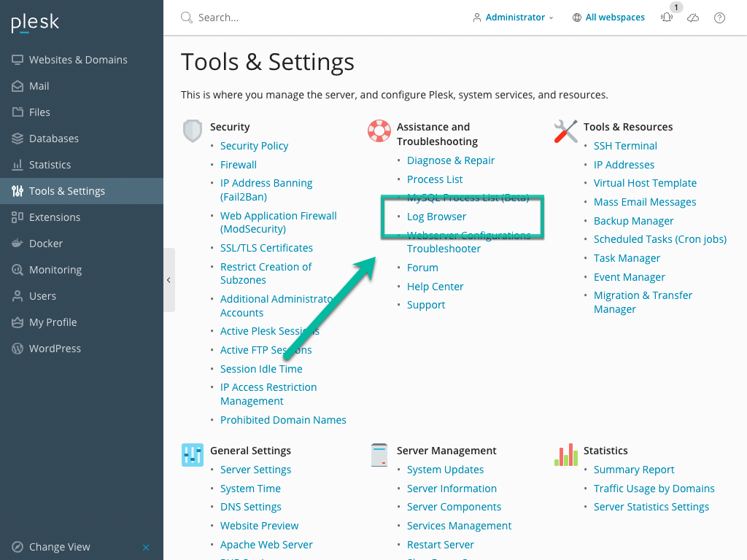Screen dimensions: 747x560
Task: Open the Services Management link
Action: (x=459, y=526)
